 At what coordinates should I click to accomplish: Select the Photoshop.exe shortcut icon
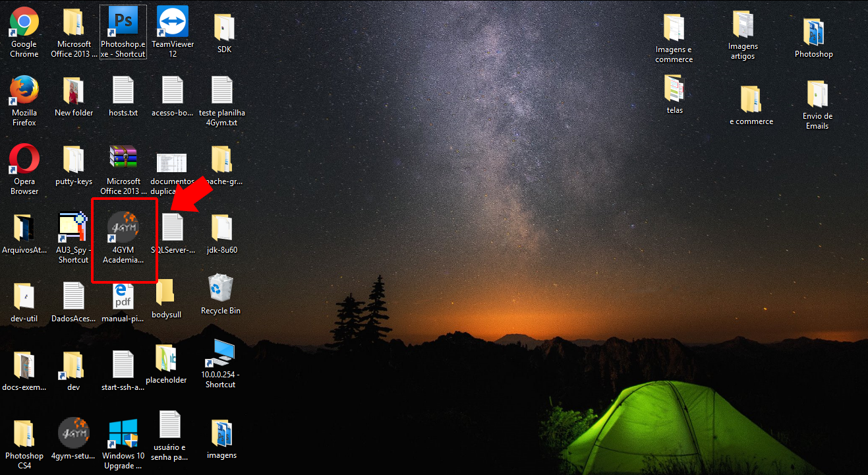(123, 23)
